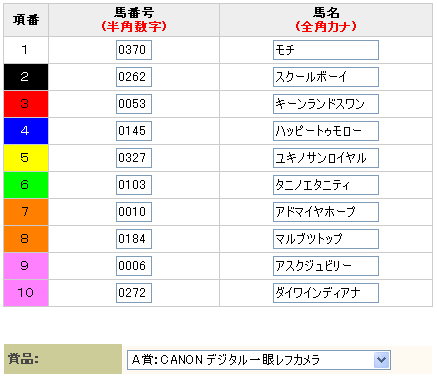Focus the horse number field 0262
Viewport: 437px width, 379px height.
click(x=134, y=77)
